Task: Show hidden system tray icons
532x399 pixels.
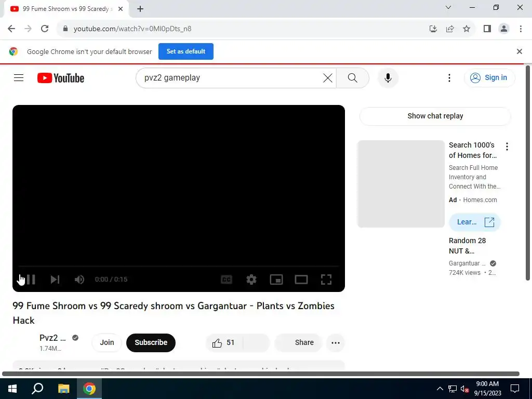Action: click(x=440, y=389)
